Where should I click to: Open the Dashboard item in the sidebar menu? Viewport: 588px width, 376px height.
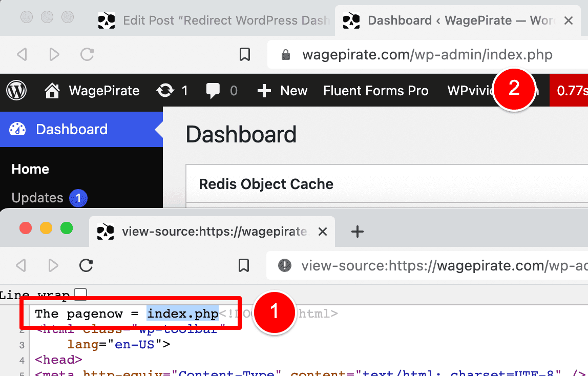click(81, 129)
